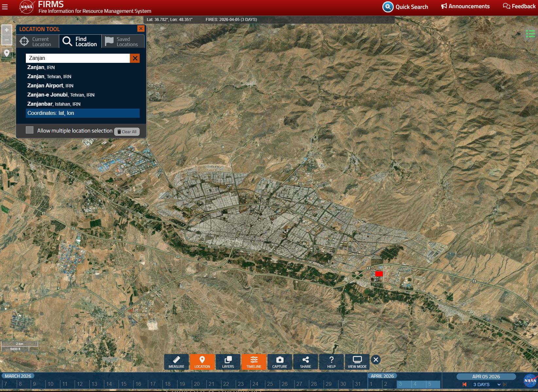538x392 pixels.
Task: Open the Announcements link
Action: pyautogui.click(x=465, y=6)
